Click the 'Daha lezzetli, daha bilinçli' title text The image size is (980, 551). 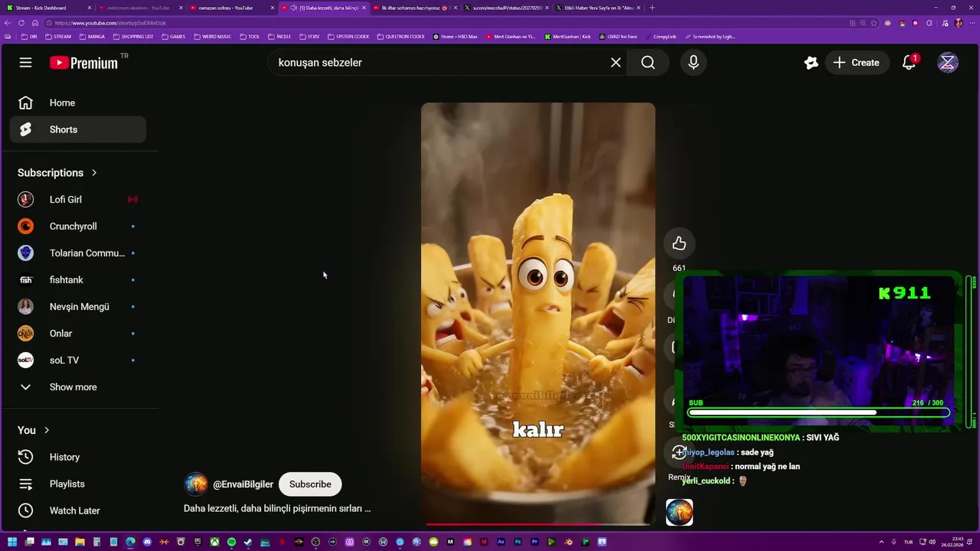pos(277,508)
